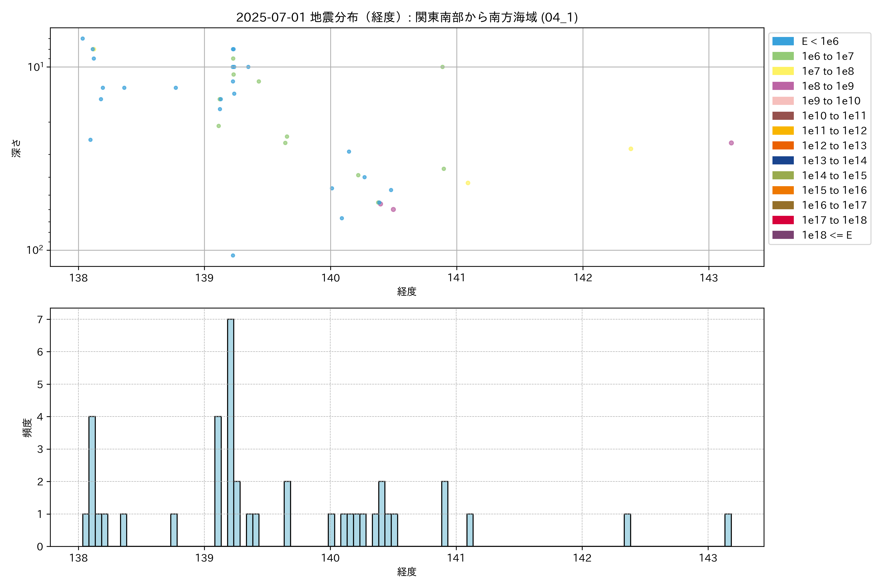Click the blue point below the 10² gridline

tap(233, 255)
